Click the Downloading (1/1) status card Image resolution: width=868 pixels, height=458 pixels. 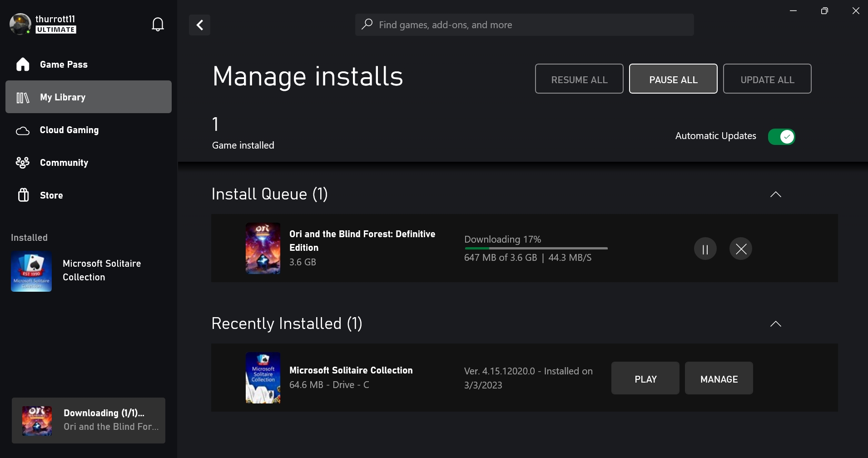[89, 420]
